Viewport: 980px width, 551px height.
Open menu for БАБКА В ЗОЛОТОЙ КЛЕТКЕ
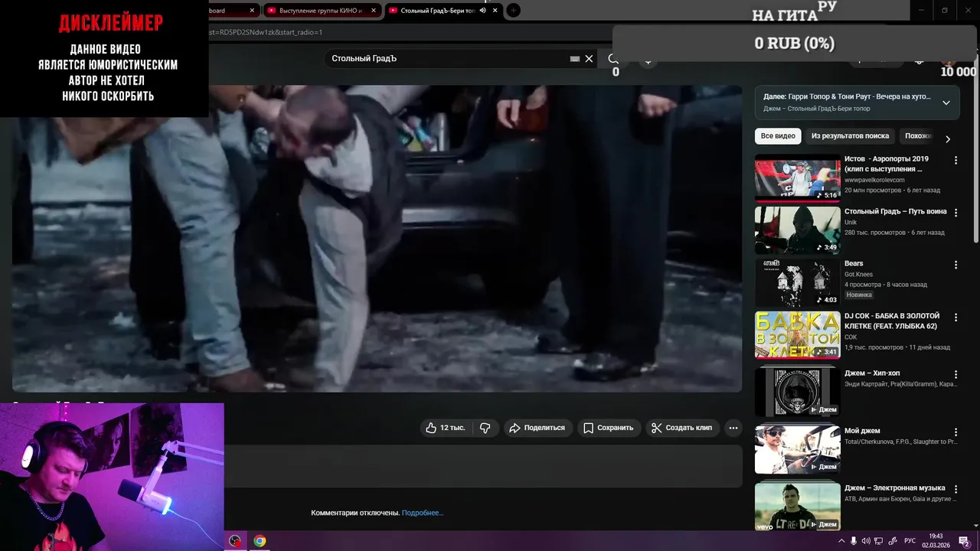(955, 317)
